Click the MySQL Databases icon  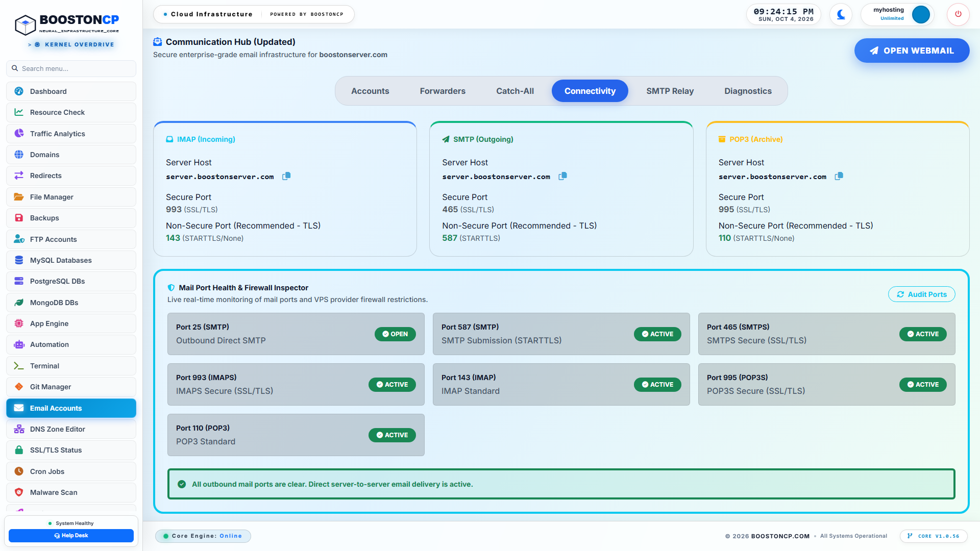(19, 260)
